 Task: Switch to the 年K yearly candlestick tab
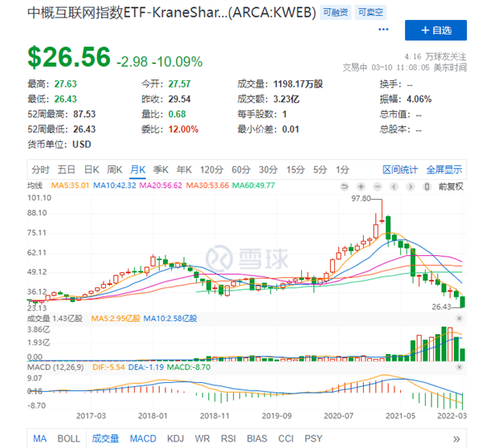[184, 169]
